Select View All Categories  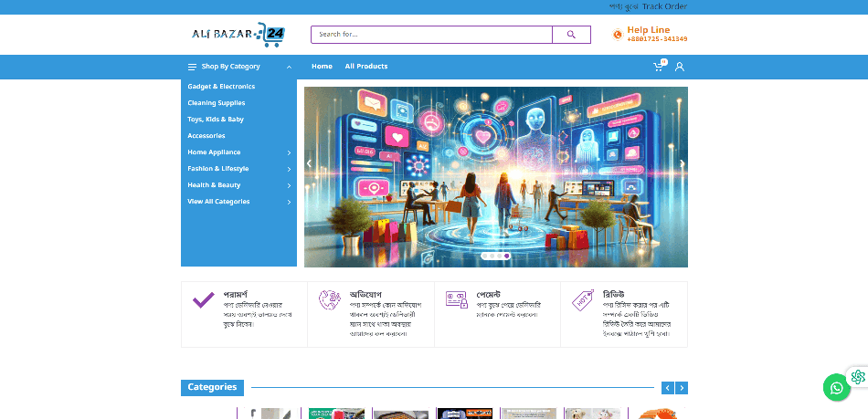coord(218,202)
